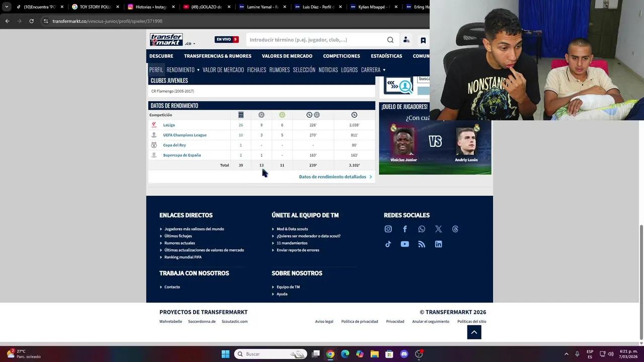
Task: Open Discord from taskbar
Action: [x=404, y=354]
